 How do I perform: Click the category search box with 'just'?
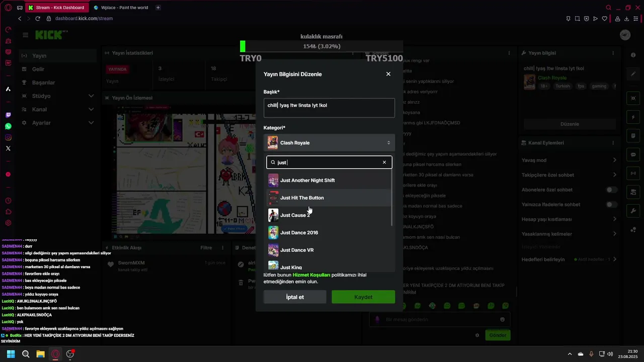click(329, 162)
